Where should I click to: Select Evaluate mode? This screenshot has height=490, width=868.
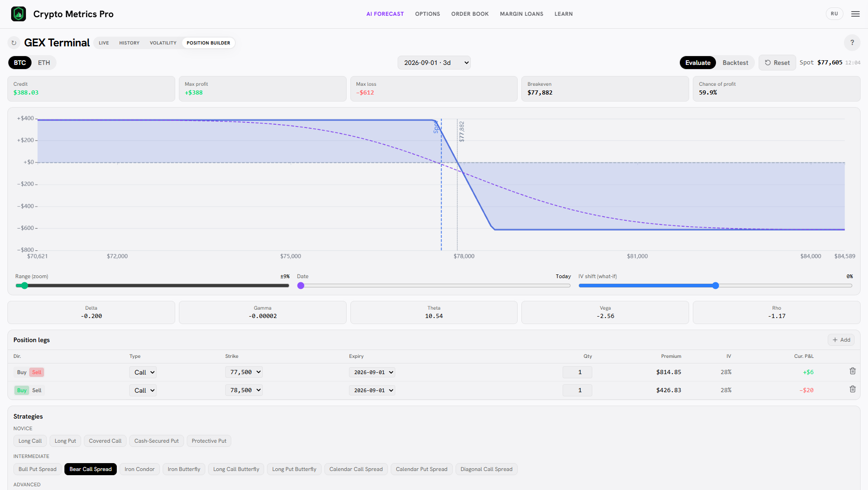click(698, 63)
